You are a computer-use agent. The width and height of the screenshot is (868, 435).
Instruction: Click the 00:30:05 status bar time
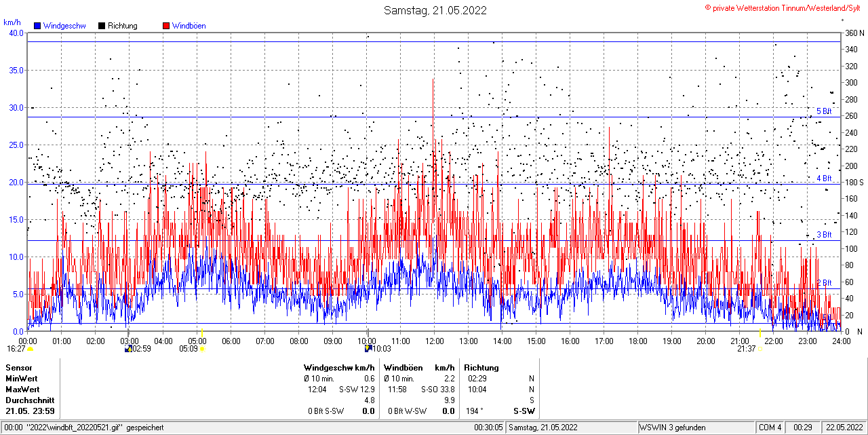point(489,428)
